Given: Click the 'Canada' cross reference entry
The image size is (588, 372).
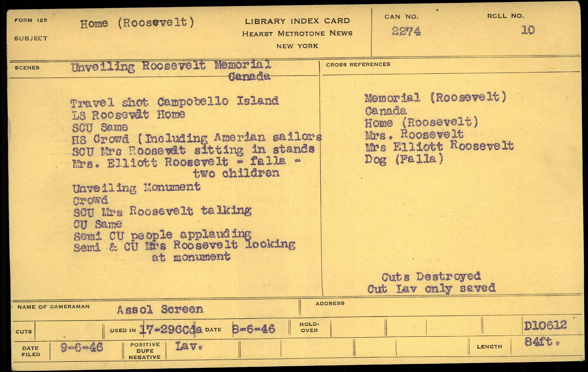Looking at the screenshot, I should (x=386, y=111).
